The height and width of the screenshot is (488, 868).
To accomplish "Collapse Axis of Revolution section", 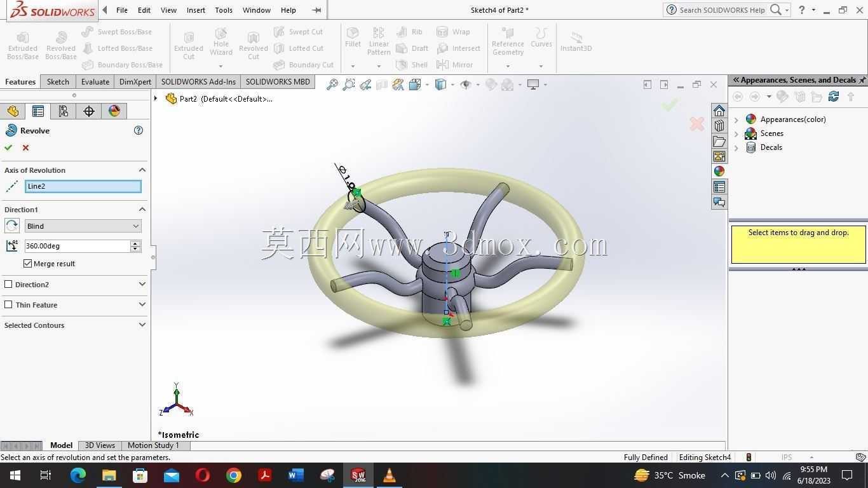I will tap(142, 170).
